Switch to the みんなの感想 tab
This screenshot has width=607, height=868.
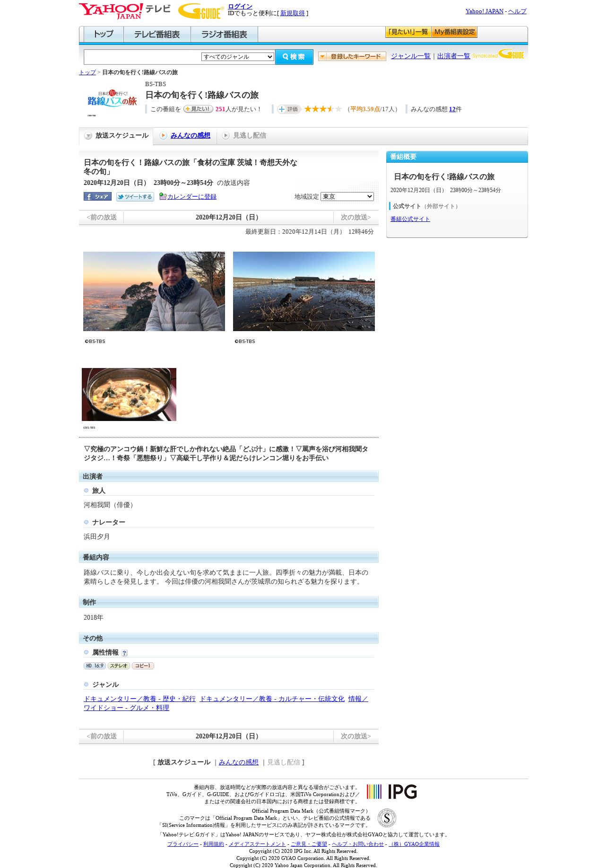click(x=191, y=135)
